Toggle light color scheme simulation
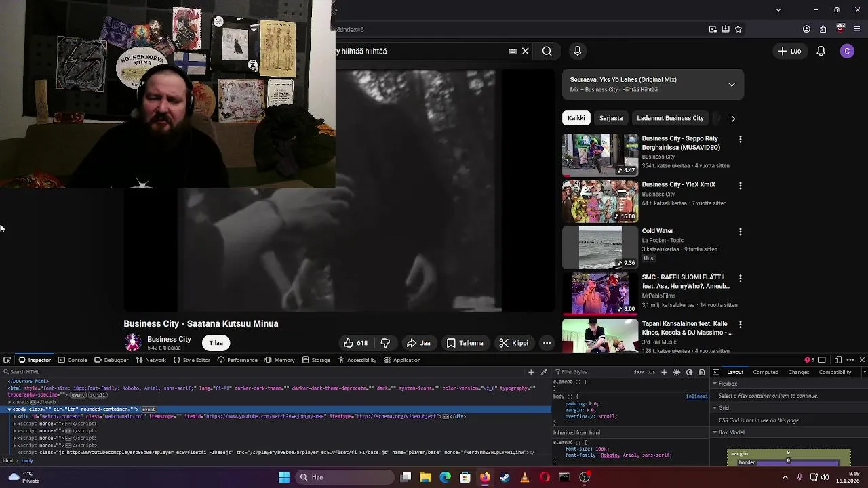This screenshot has height=488, width=868. pos(677,372)
